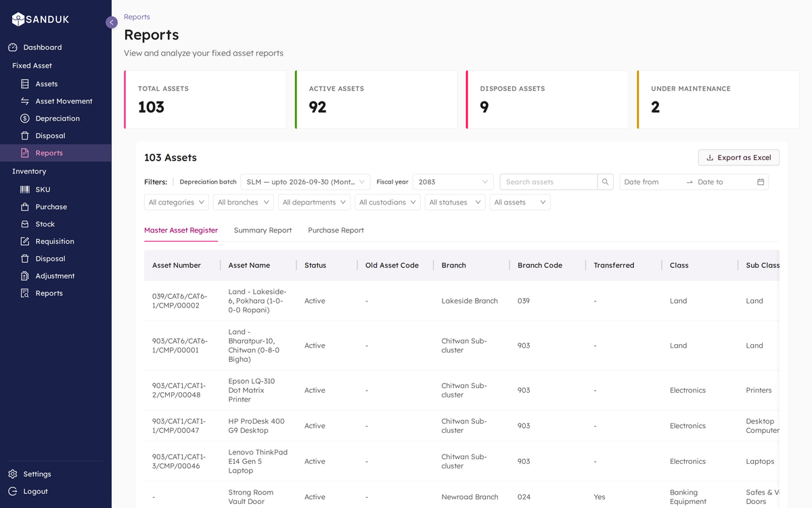Open the date range calendar icon

(761, 182)
